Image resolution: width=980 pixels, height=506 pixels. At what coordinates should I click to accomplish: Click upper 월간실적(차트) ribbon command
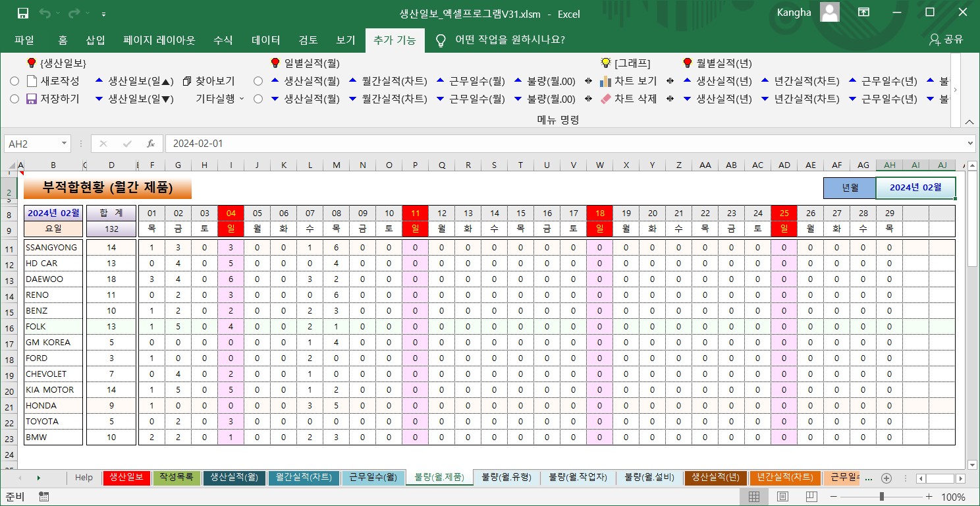pyautogui.click(x=389, y=82)
